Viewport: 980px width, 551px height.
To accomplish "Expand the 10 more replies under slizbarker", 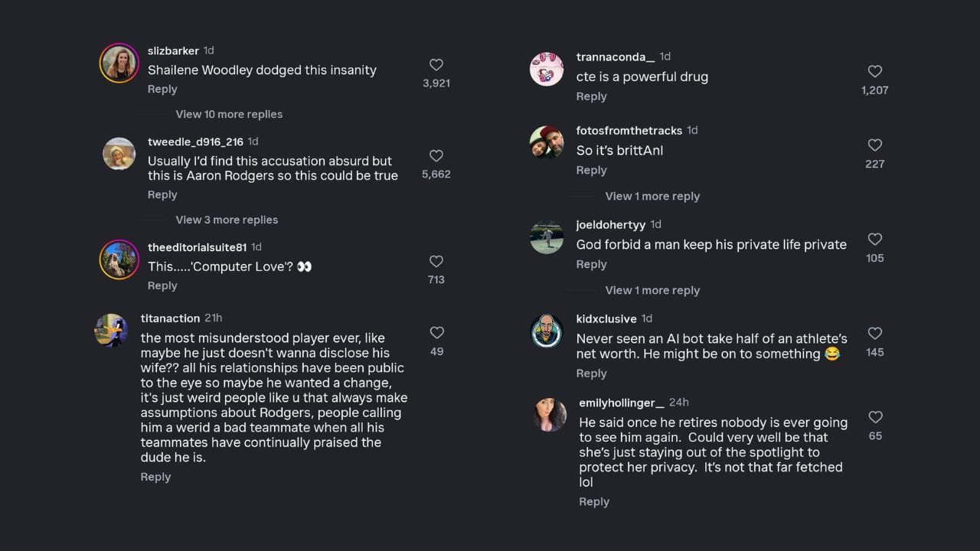I will [229, 113].
